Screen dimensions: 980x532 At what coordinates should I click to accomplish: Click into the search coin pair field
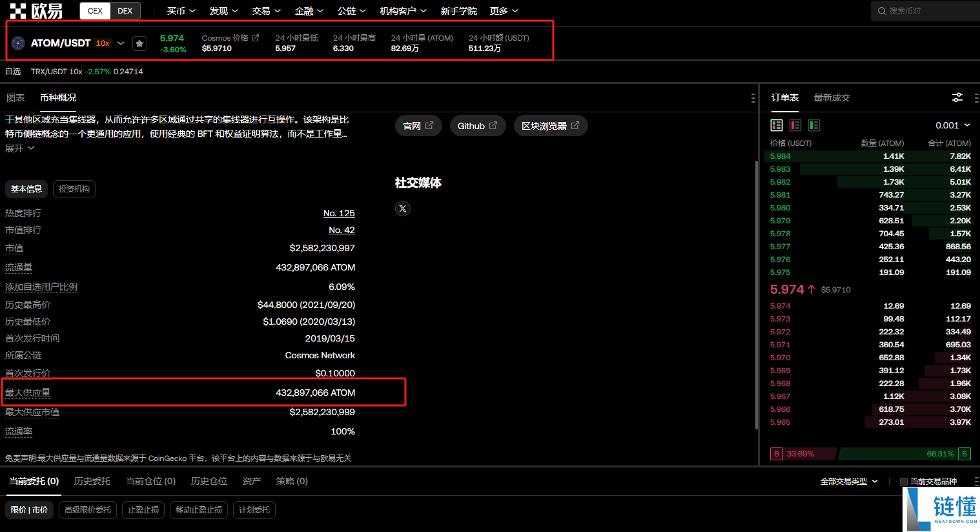coord(926,11)
